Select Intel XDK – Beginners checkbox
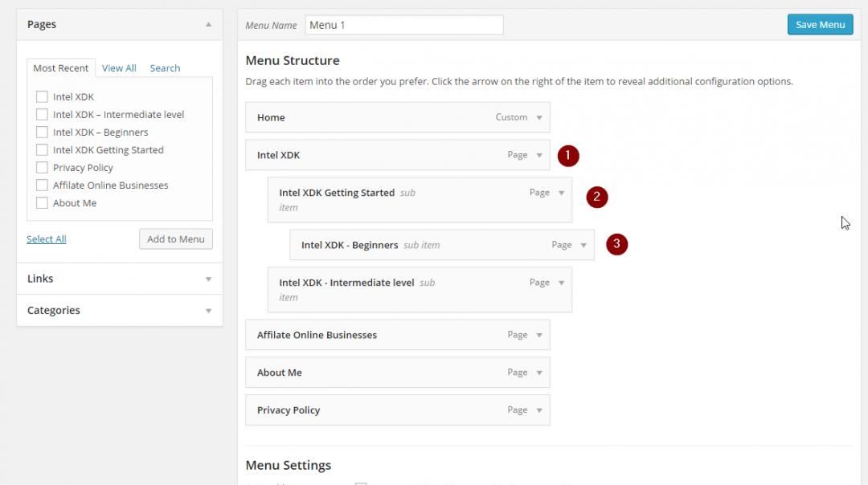 [x=42, y=132]
